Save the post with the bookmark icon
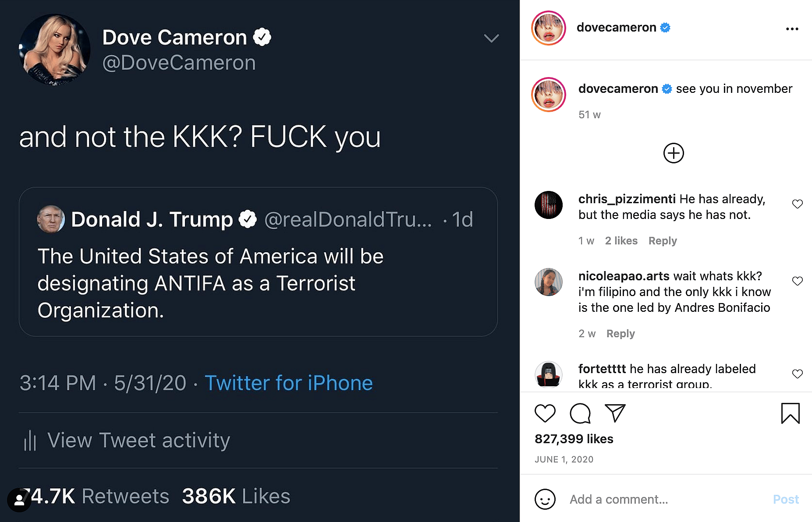This screenshot has height=522, width=812. (x=790, y=413)
